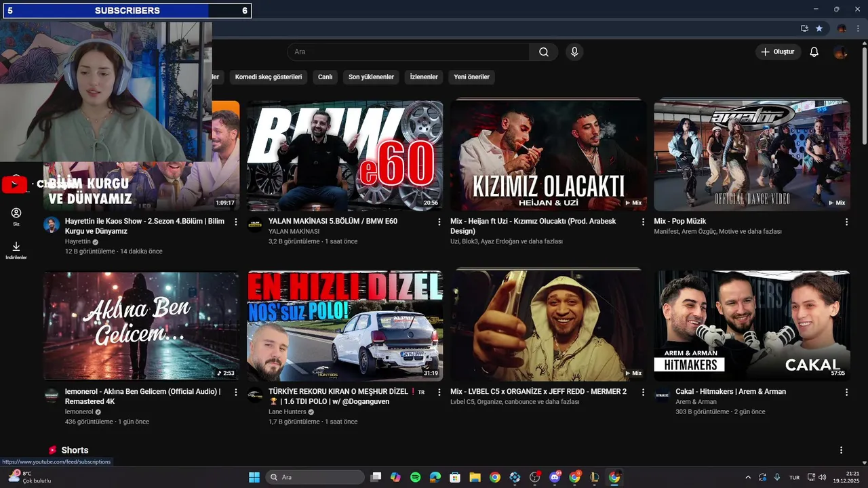Select the 'Son yüklenenler' chip
The image size is (868, 488).
pyautogui.click(x=371, y=77)
